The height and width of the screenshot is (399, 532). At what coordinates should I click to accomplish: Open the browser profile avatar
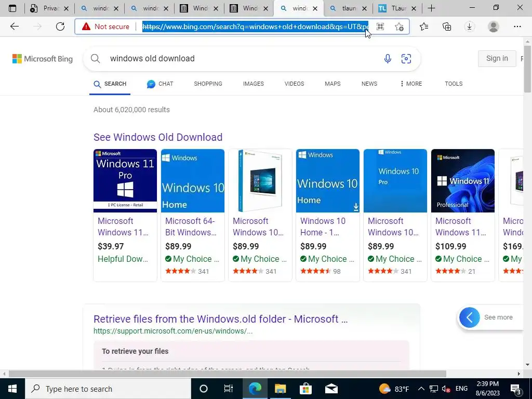[494, 26]
